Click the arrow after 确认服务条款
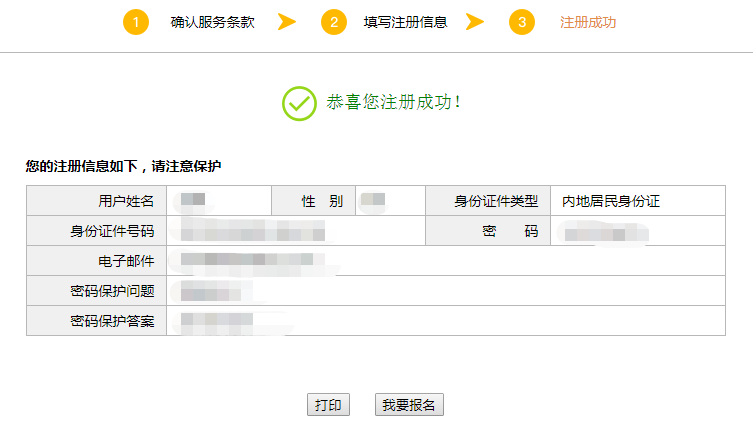The width and height of the screenshot is (753, 430). 287,22
